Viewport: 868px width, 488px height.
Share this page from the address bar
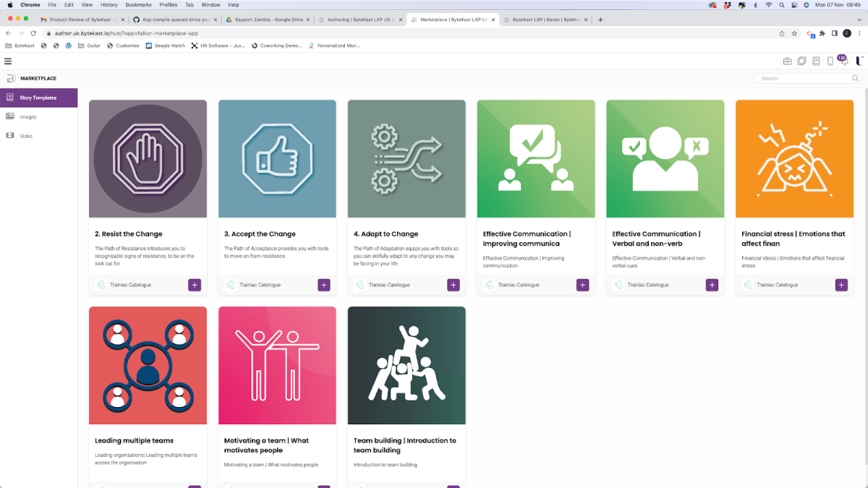782,33
